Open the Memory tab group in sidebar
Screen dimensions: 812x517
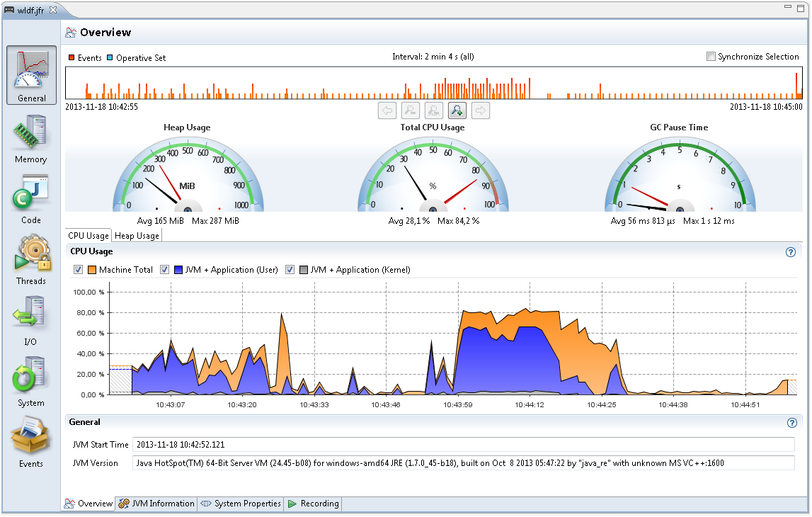point(31,139)
